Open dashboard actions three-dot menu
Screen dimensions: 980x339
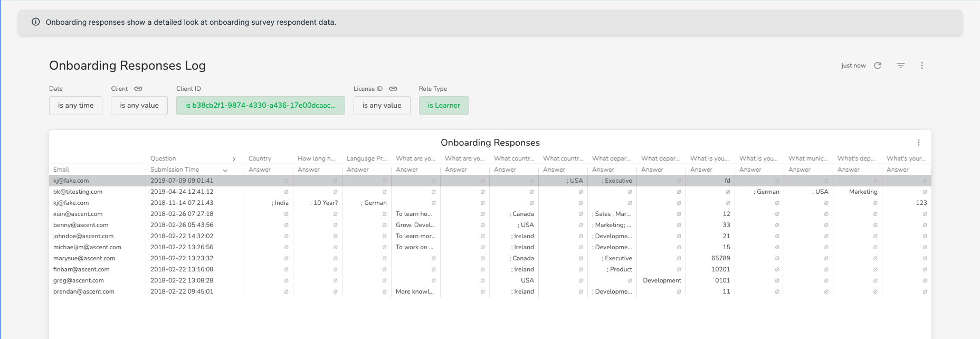pos(922,65)
